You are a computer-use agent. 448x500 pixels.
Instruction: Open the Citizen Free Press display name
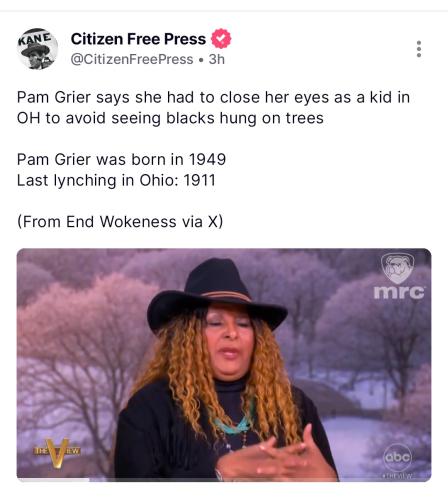click(x=138, y=39)
